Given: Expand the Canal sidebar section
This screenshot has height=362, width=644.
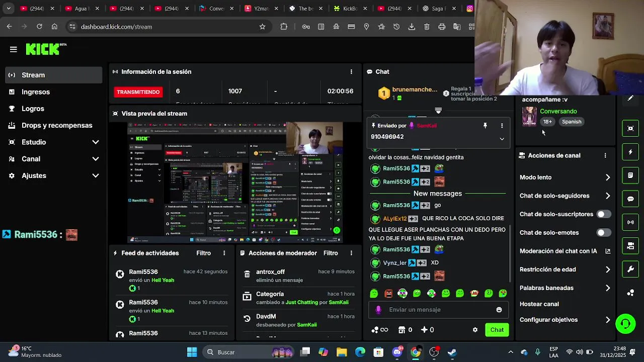Looking at the screenshot, I should [53, 159].
